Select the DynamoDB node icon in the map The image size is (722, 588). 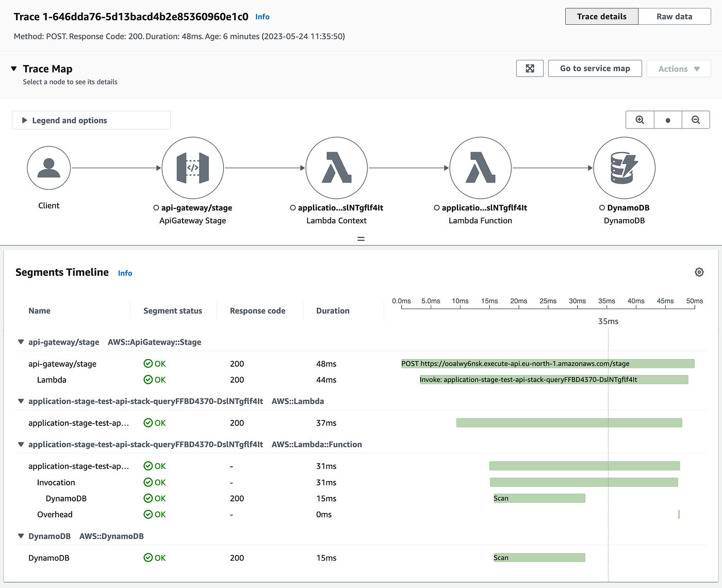coord(625,168)
